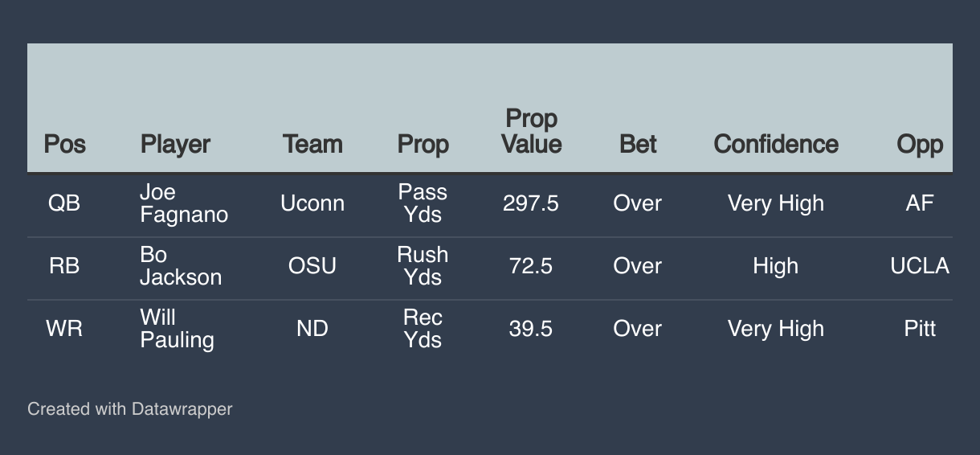Open the Created with Datawrapper link

[x=130, y=409]
